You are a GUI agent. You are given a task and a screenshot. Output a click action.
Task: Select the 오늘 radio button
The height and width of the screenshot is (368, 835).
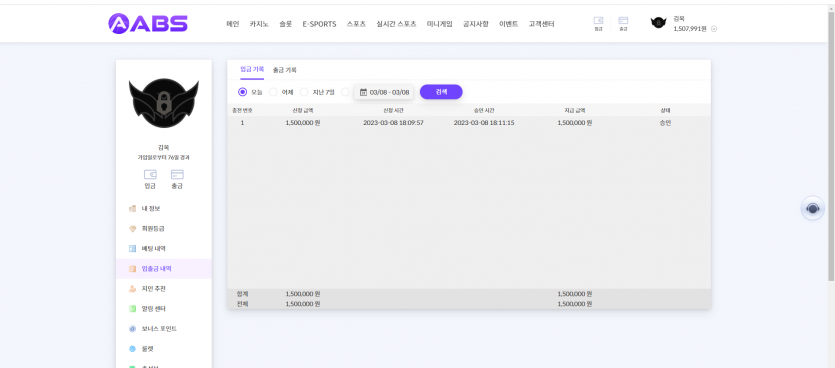pyautogui.click(x=242, y=92)
